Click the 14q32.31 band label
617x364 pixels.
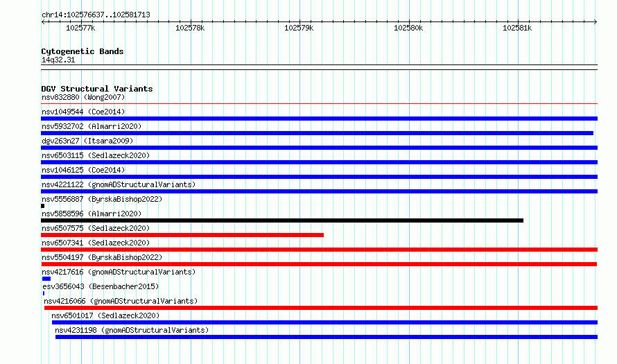(x=58, y=60)
